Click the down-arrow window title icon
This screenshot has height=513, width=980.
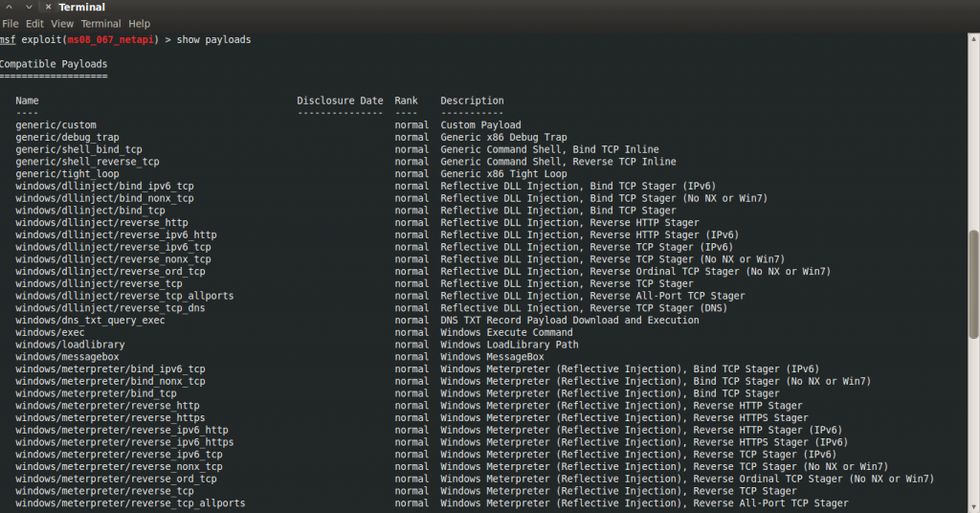coord(29,7)
